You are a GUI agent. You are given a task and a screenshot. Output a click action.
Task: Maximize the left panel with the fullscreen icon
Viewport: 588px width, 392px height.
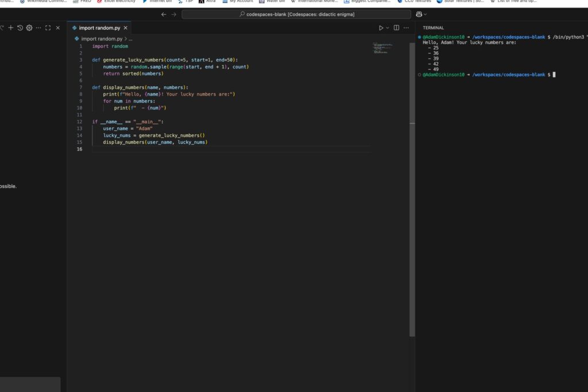click(48, 28)
